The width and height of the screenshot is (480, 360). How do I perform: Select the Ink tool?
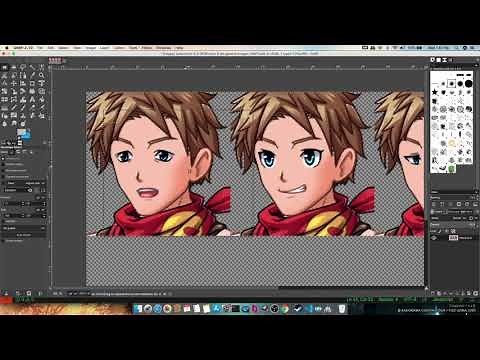(x=4, y=116)
